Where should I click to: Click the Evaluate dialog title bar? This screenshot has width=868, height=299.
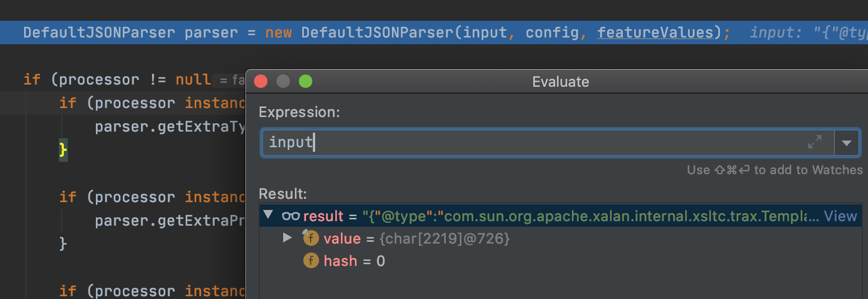coord(560,82)
